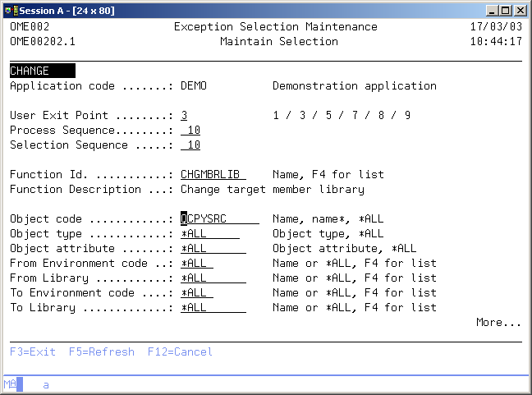
Task: Select the Function Id. CHGMBRLIB field
Action: (x=213, y=175)
